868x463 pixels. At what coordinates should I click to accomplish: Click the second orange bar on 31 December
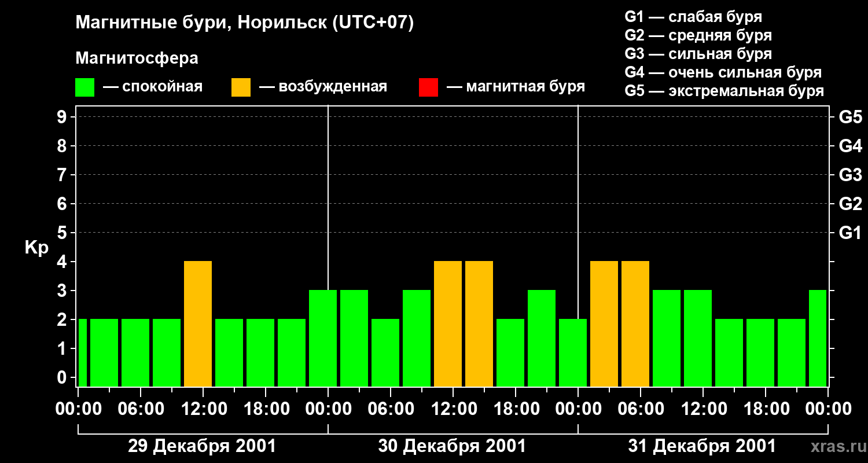coord(635,324)
